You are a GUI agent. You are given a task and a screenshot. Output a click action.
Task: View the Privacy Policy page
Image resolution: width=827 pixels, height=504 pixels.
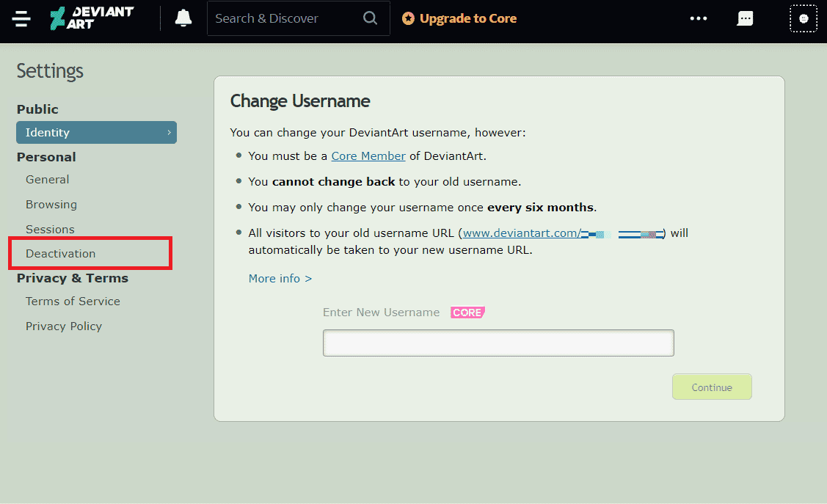(64, 326)
